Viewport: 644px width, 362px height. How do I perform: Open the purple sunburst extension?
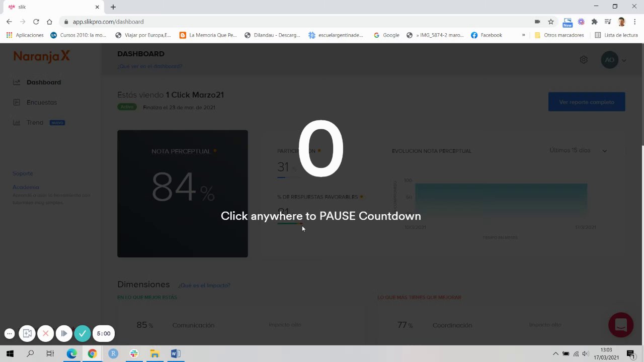(x=581, y=22)
